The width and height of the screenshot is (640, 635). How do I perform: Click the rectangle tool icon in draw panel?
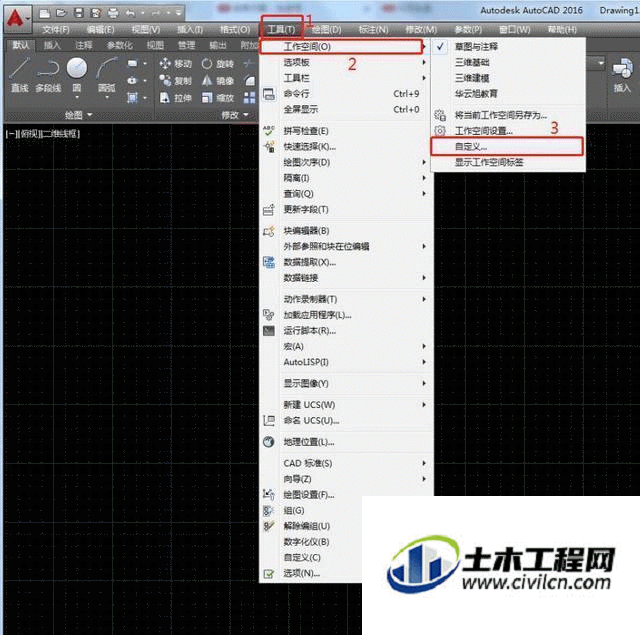(132, 64)
